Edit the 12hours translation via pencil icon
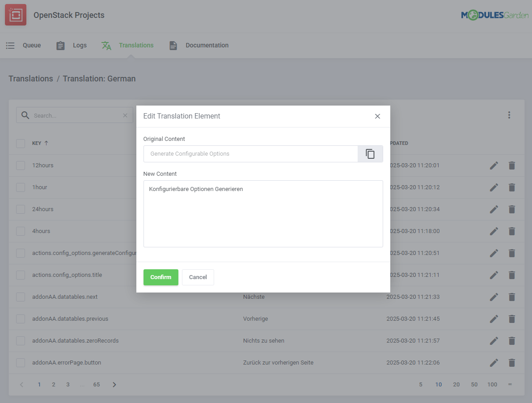Image resolution: width=532 pixels, height=403 pixels. [x=494, y=165]
